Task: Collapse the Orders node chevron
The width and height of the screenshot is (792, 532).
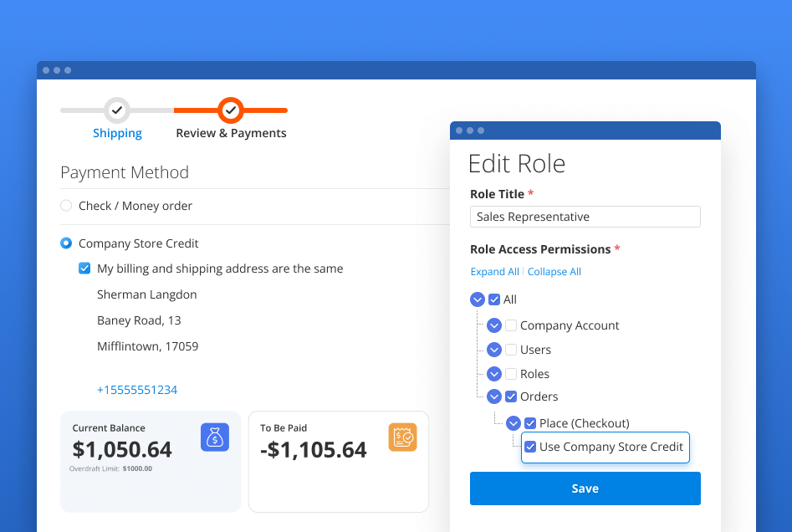Action: 494,396
